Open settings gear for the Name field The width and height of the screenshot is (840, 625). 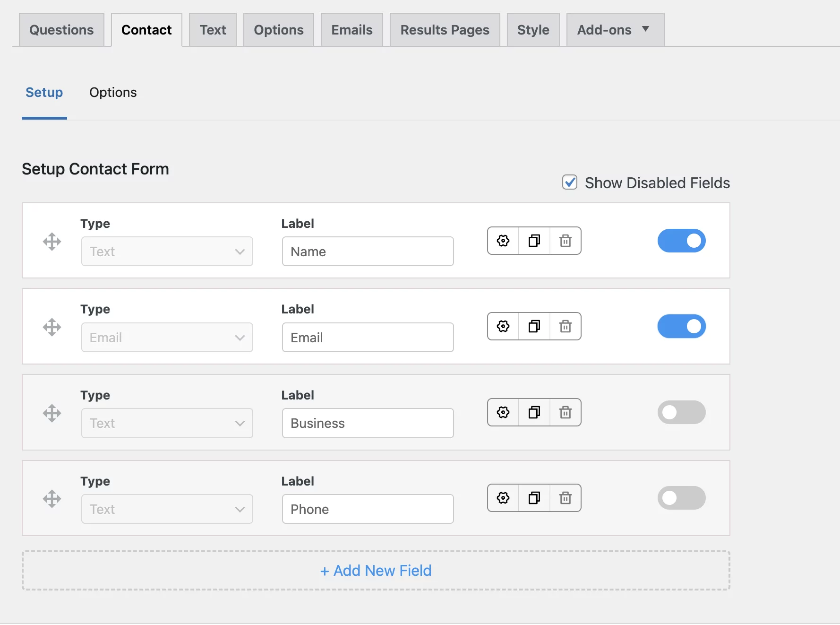[503, 241]
